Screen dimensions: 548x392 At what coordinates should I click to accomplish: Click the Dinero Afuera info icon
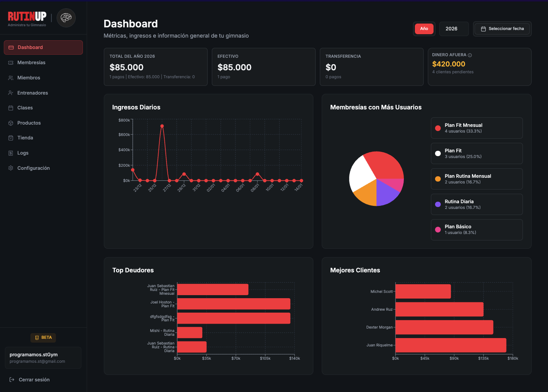tap(470, 55)
